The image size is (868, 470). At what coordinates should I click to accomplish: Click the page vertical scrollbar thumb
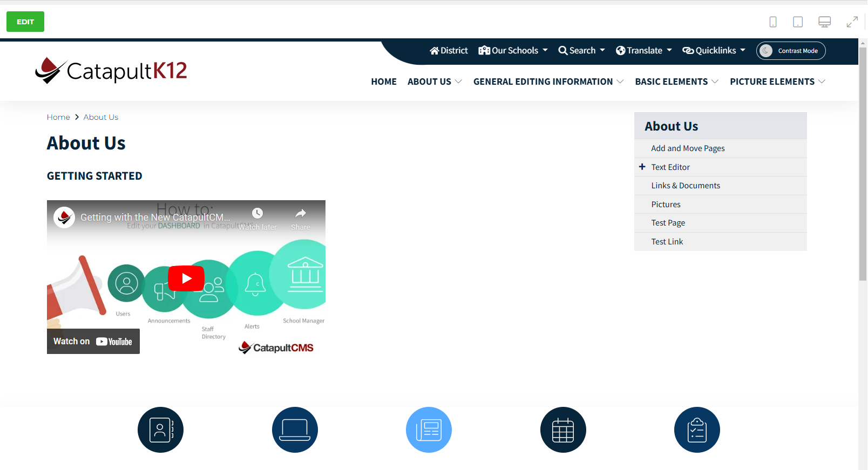(x=863, y=164)
